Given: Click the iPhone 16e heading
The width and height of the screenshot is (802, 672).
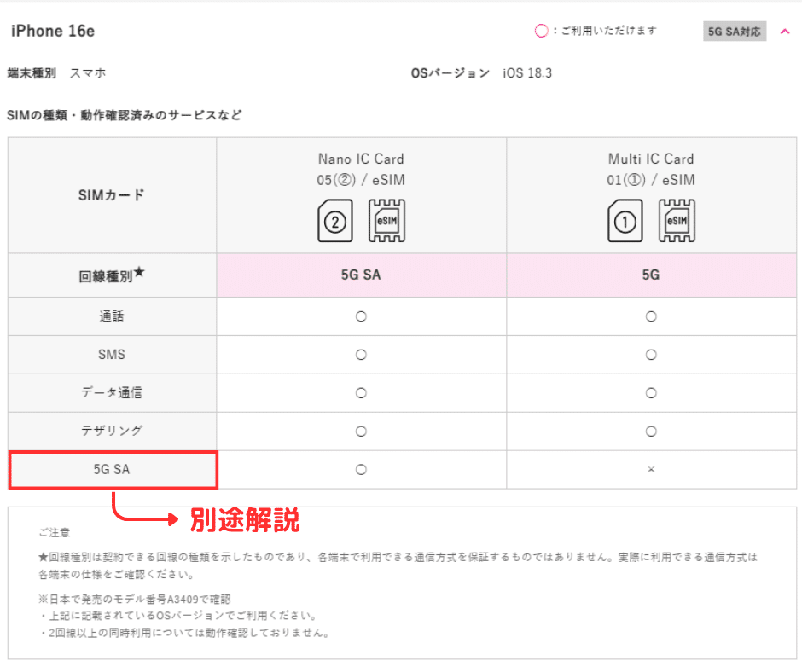Looking at the screenshot, I should point(53,32).
